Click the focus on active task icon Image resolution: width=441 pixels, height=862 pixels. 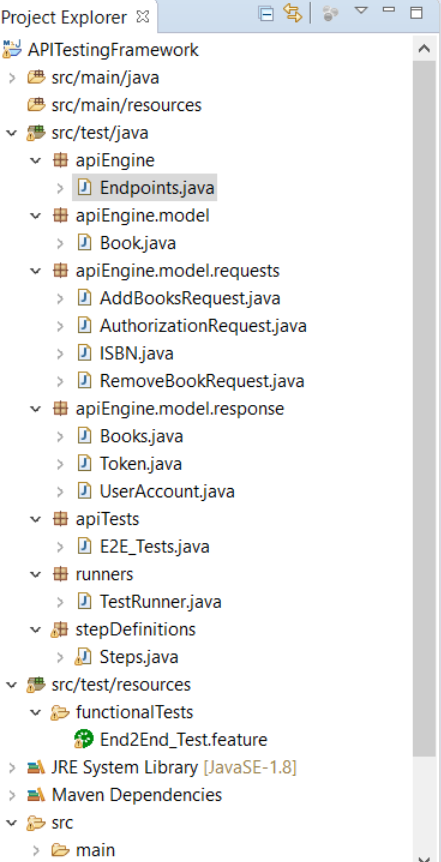(x=330, y=14)
